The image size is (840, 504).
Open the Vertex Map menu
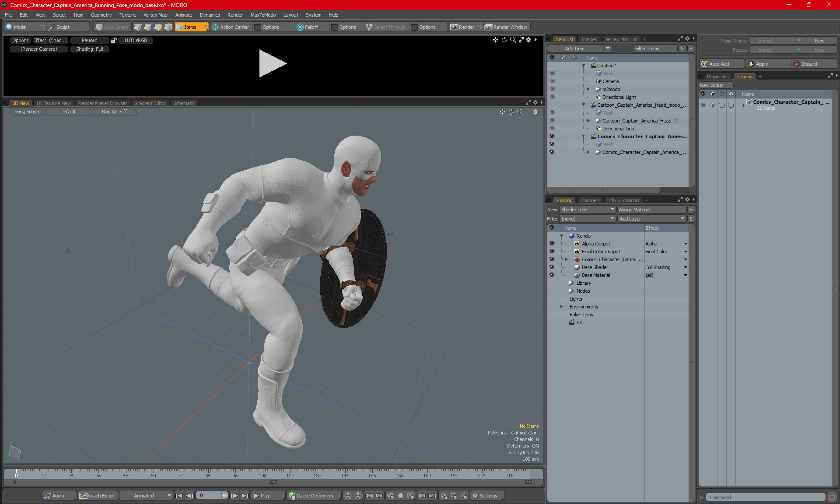[x=155, y=15]
